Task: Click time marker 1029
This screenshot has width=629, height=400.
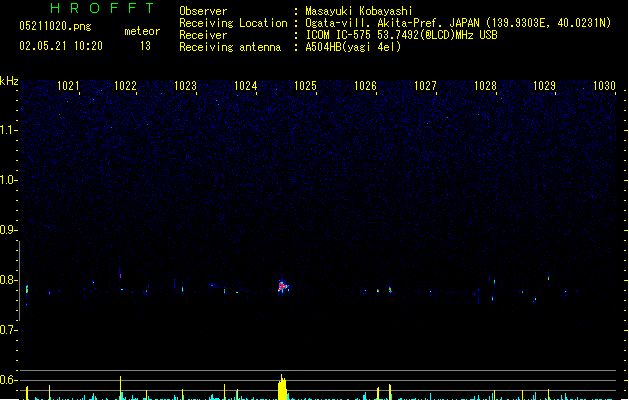Action: pyautogui.click(x=544, y=86)
